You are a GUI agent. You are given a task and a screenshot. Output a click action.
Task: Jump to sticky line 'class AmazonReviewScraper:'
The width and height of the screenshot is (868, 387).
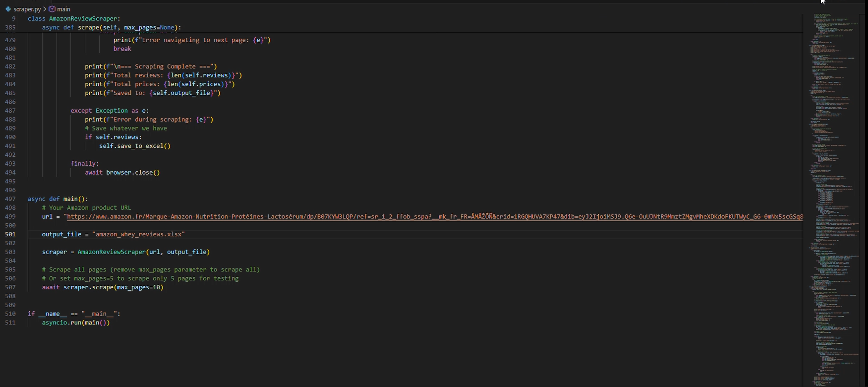[x=74, y=18]
